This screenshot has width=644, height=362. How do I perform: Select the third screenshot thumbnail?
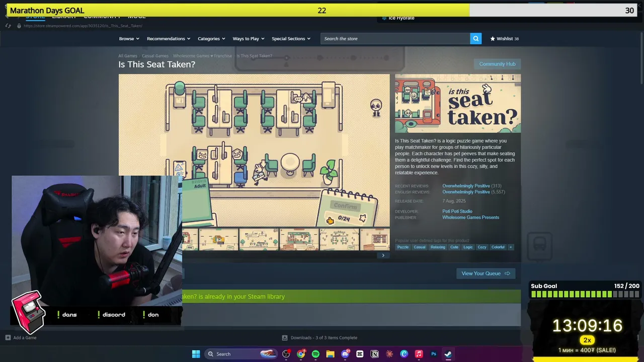(259, 240)
